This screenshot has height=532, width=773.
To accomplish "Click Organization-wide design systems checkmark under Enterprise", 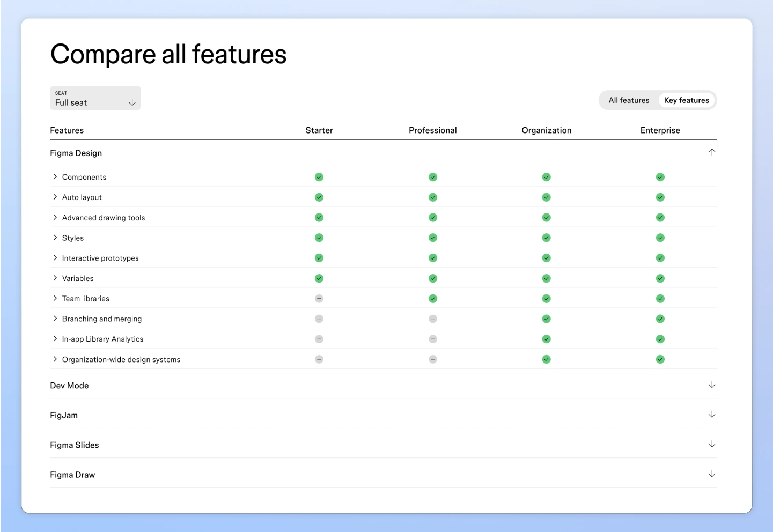I will pos(660,359).
